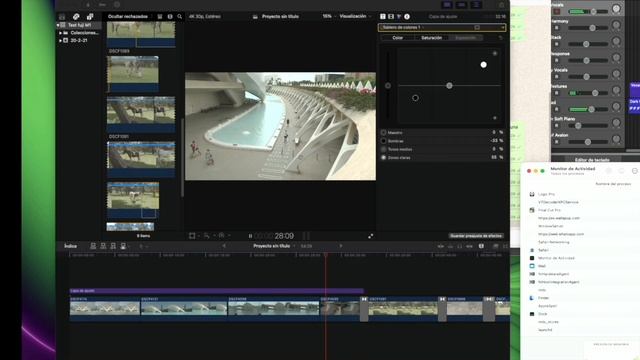
Task: Toggle the timeline panel layout button in title bar
Action: pos(461,5)
